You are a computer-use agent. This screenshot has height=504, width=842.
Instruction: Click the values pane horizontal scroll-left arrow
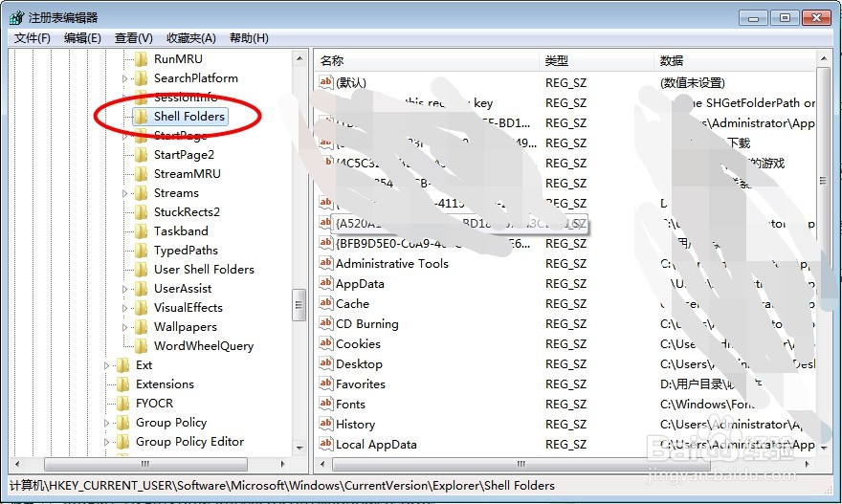click(322, 464)
